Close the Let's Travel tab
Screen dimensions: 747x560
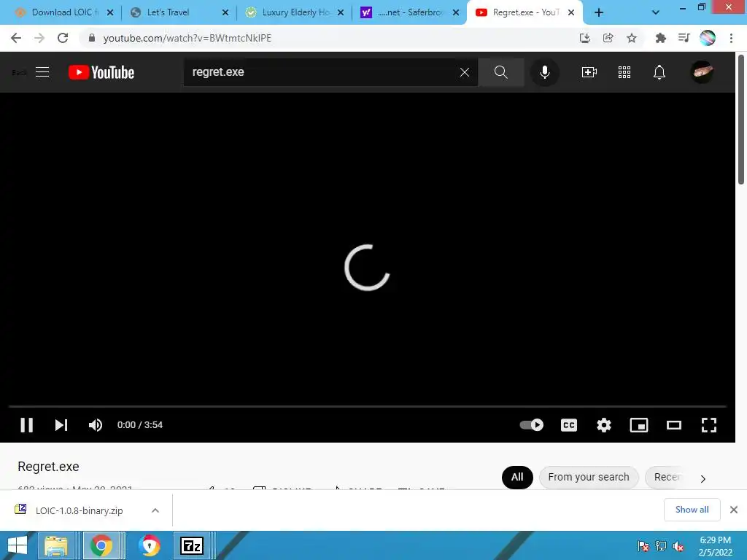coord(225,13)
